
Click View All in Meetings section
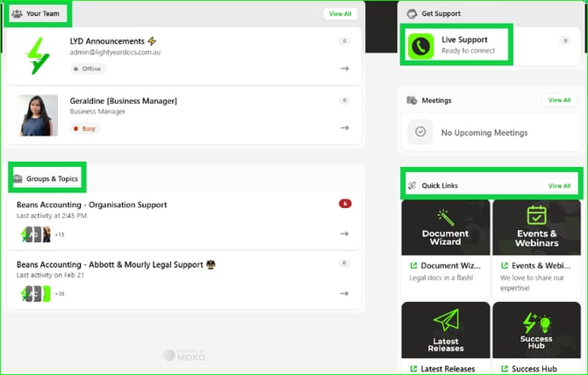coord(559,100)
